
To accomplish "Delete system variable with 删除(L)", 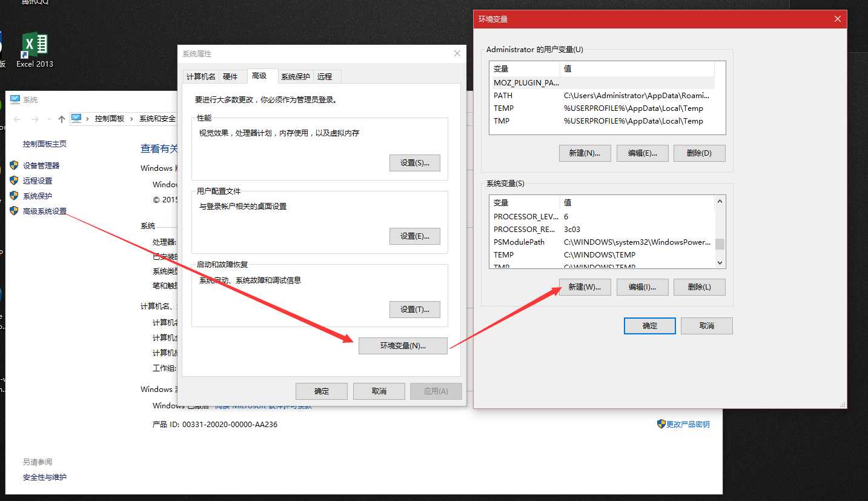I will tap(699, 287).
